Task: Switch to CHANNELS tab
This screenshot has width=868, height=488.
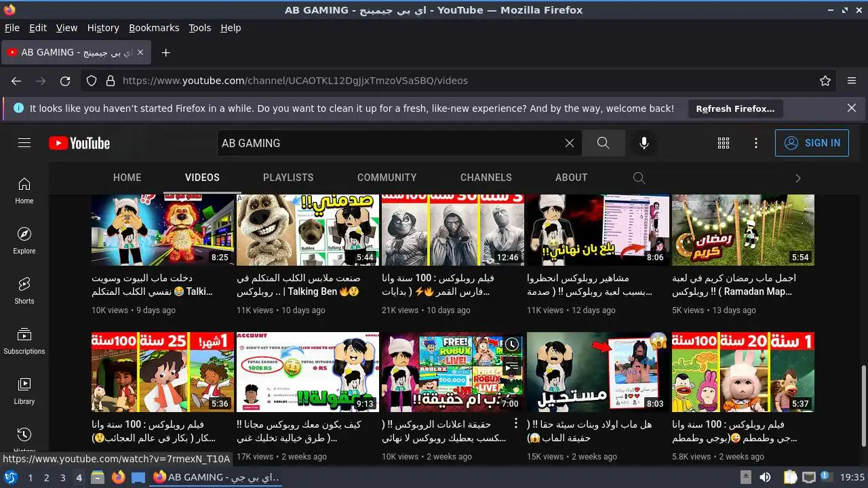Action: coord(486,178)
